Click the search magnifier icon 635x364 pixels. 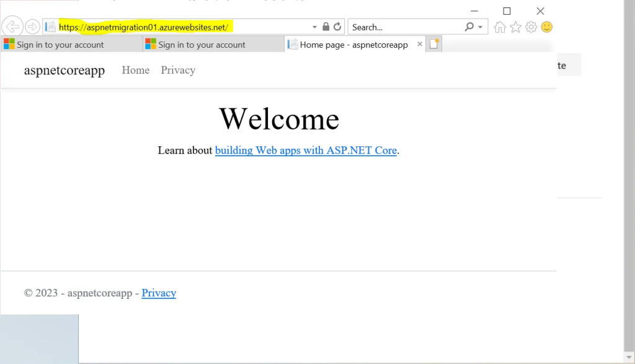[x=469, y=27]
